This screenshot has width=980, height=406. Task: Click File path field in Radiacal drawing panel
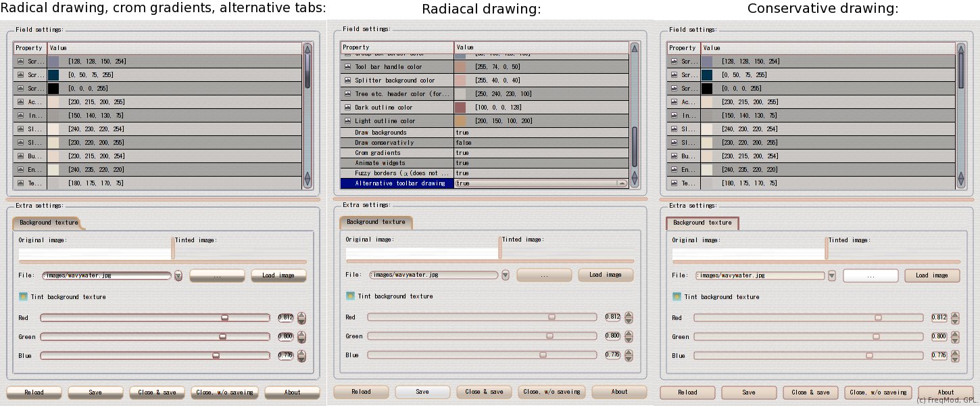pyautogui.click(x=433, y=275)
